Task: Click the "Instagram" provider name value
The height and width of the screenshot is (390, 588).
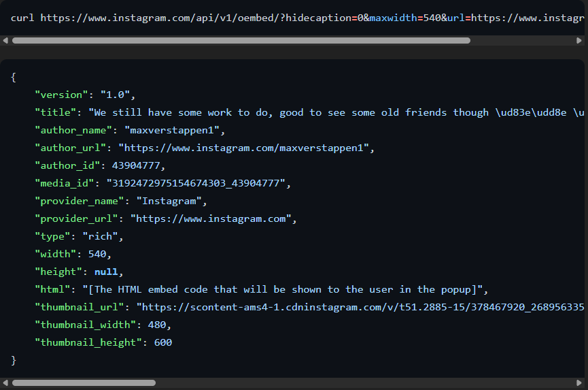Action: pos(169,201)
